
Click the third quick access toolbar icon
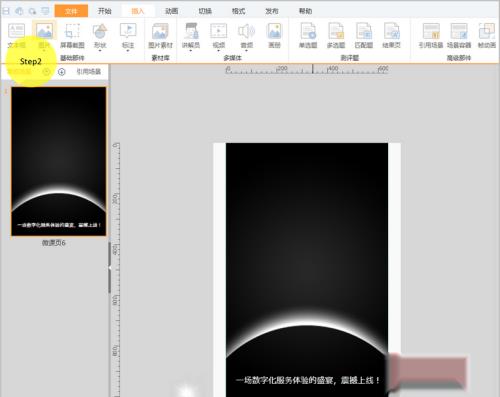point(32,11)
